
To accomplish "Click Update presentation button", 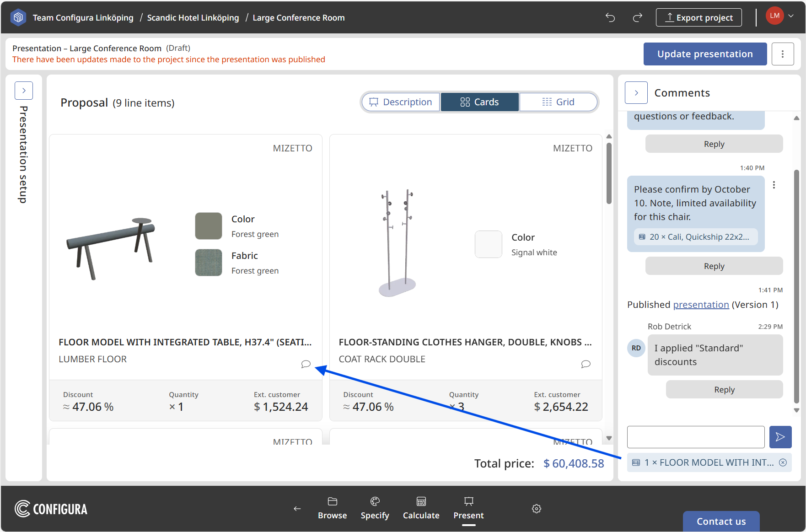I will point(705,54).
